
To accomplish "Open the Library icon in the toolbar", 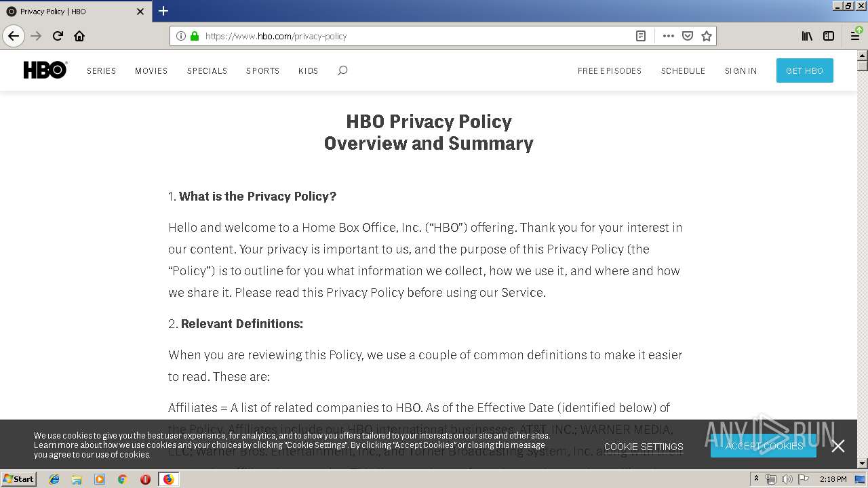I will (x=807, y=36).
